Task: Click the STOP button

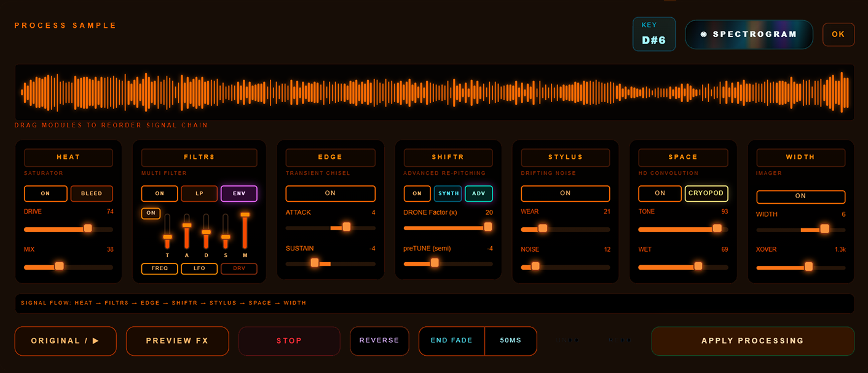Action: pyautogui.click(x=289, y=341)
